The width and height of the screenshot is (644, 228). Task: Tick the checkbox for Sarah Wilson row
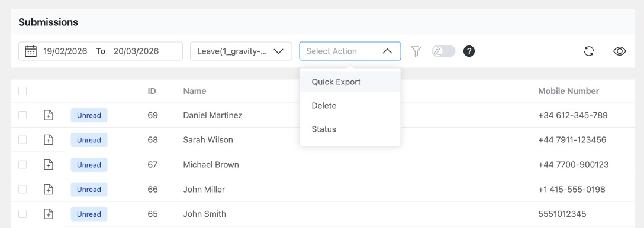[22, 140]
